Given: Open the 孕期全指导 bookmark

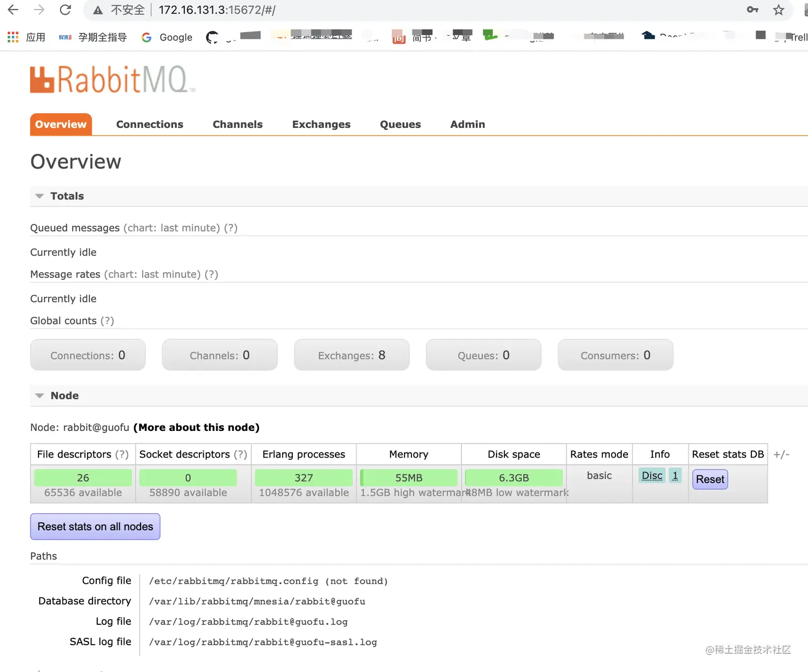Looking at the screenshot, I should tap(93, 37).
